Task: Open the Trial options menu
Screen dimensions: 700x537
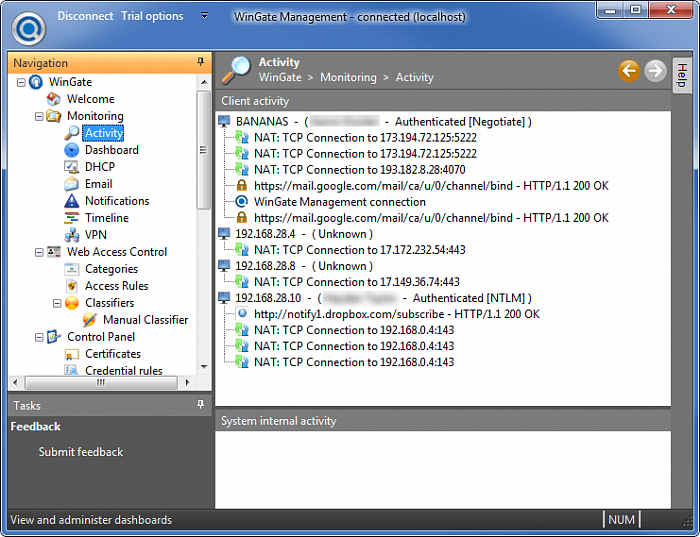Action: (x=152, y=16)
